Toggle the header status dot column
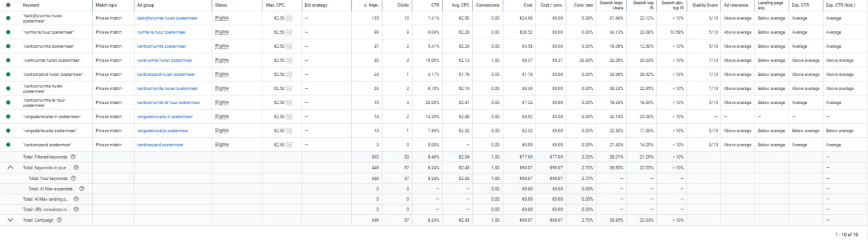 coord(8,5)
